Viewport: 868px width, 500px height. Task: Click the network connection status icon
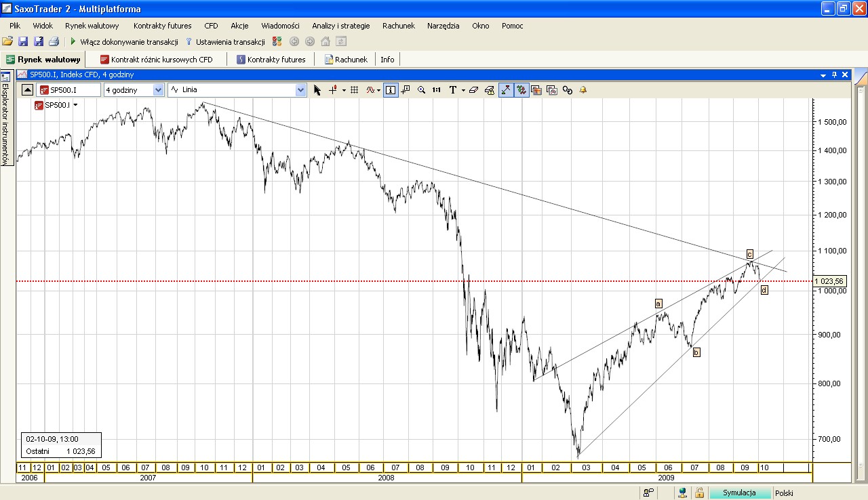[x=684, y=493]
